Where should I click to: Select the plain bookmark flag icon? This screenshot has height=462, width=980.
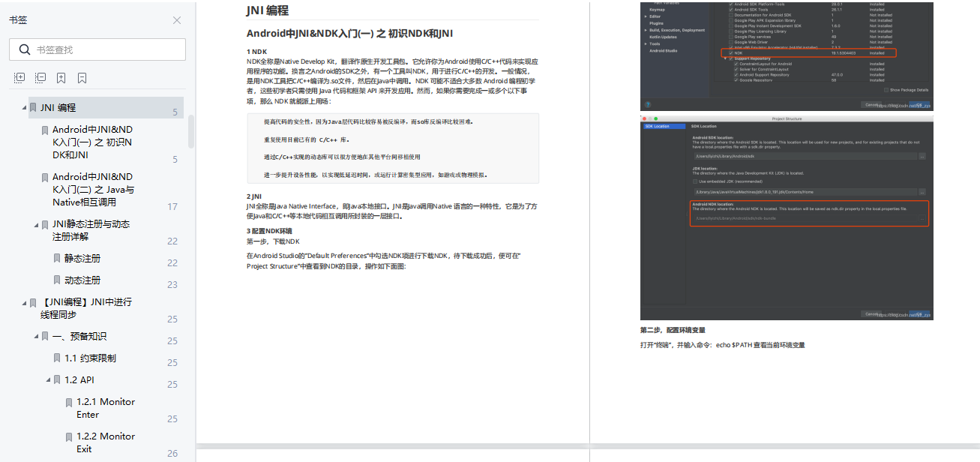tap(82, 76)
